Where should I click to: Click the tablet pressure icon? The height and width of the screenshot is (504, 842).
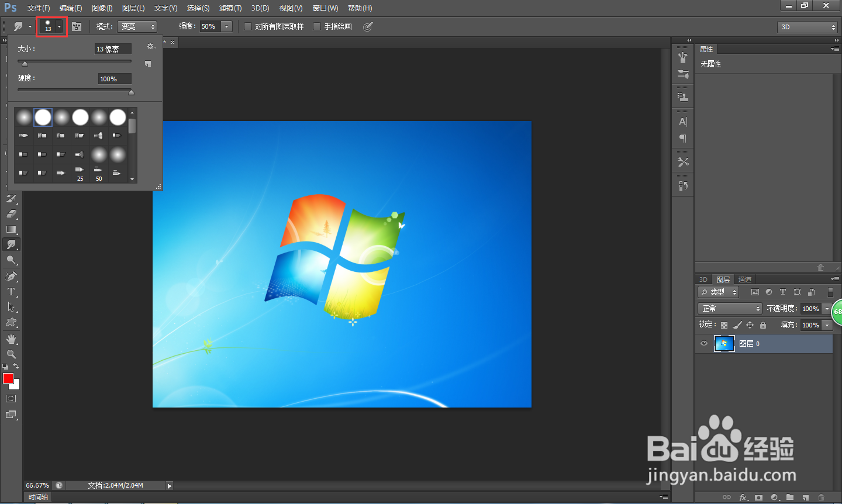tap(368, 26)
